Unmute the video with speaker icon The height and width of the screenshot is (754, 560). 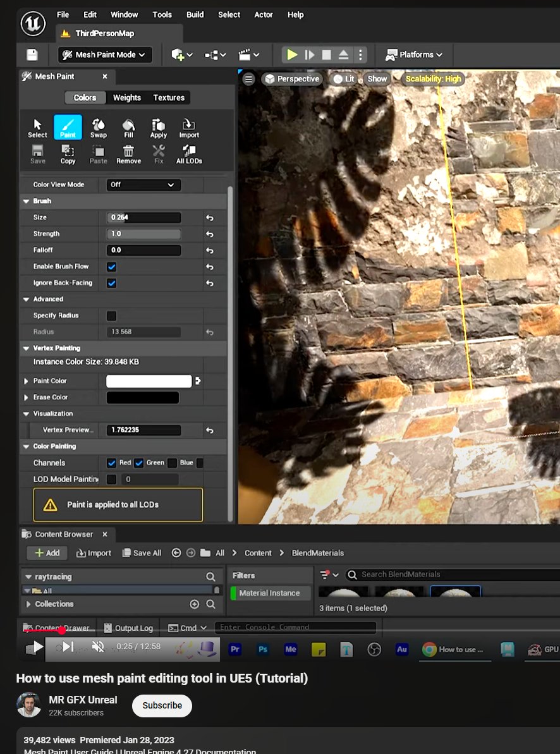pos(98,647)
